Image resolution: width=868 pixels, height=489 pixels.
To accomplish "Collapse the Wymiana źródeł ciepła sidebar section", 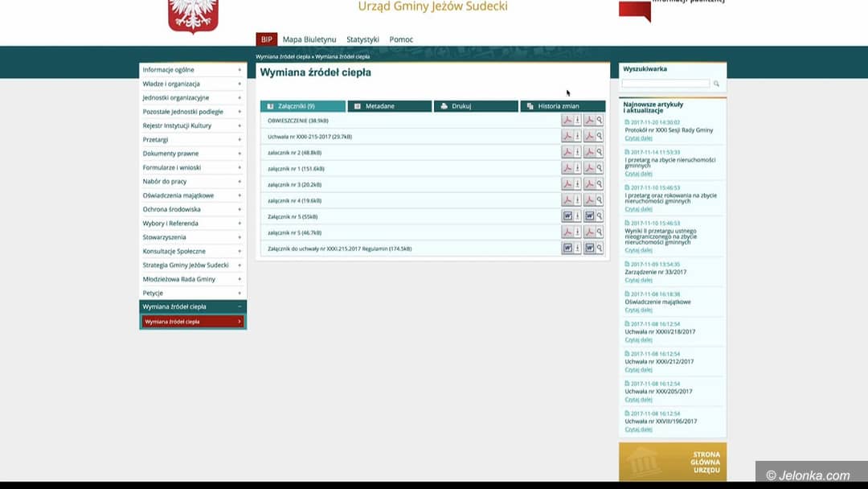I will (x=240, y=306).
